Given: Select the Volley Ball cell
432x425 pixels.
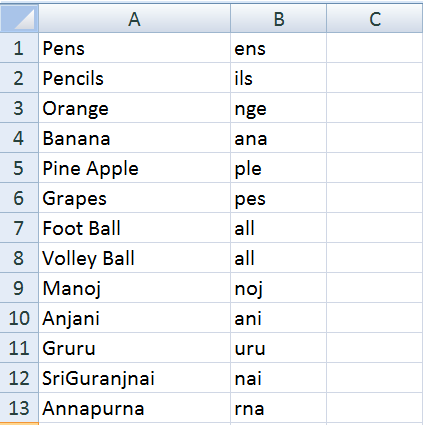Looking at the screenshot, I should coord(134,258).
